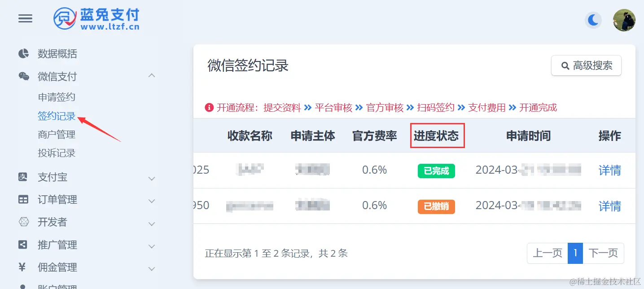The width and height of the screenshot is (644, 289).
Task: Select the 订单管理 menu label
Action: point(57,200)
